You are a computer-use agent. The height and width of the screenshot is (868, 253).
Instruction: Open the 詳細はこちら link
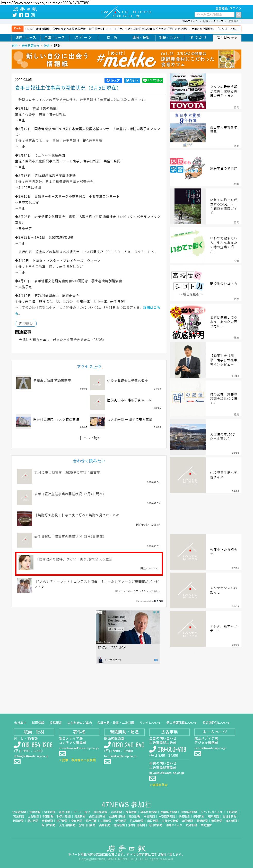click(151, 308)
